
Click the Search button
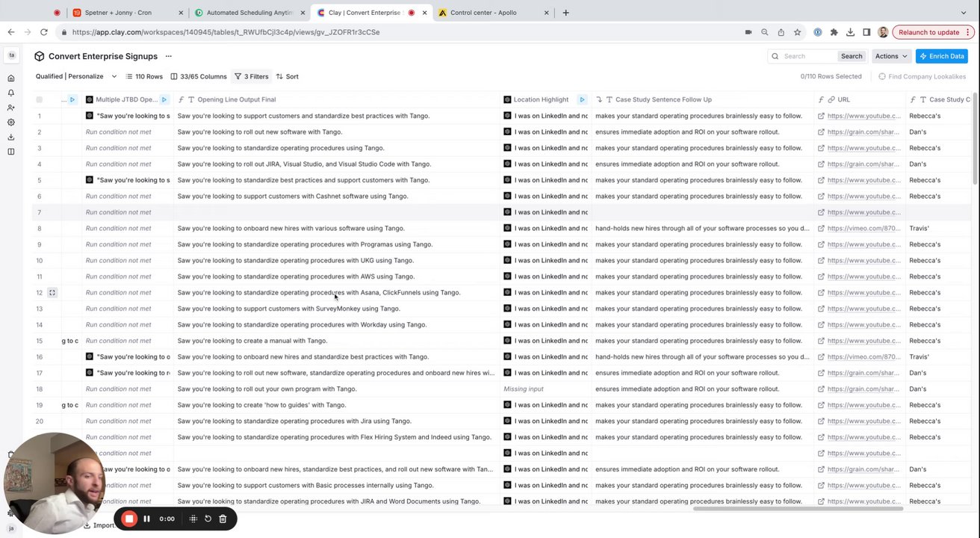(x=852, y=56)
